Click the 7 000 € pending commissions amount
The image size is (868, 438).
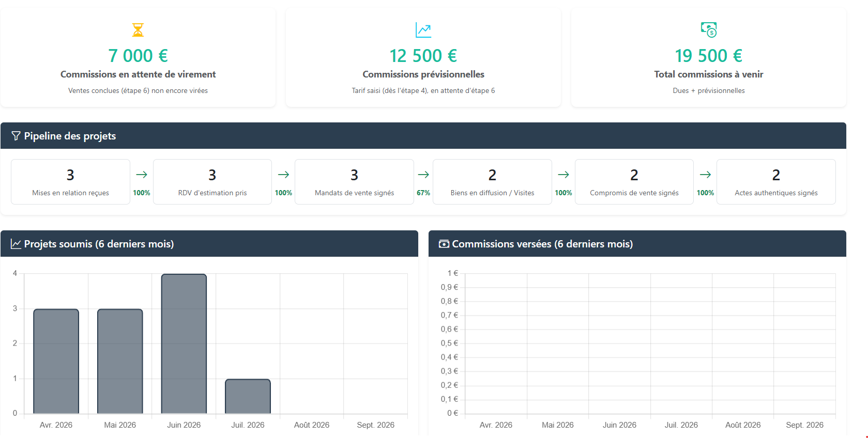click(138, 56)
